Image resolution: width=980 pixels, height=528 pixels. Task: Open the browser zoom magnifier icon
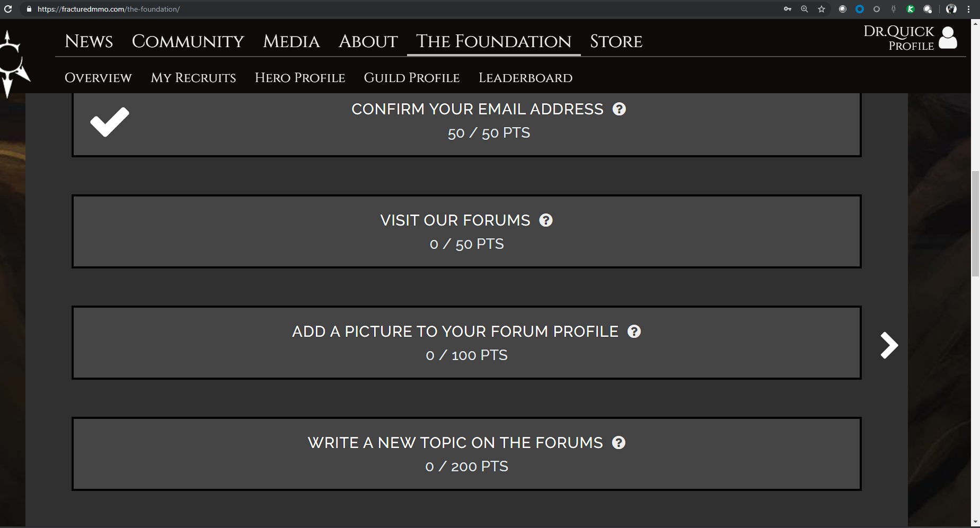point(805,9)
